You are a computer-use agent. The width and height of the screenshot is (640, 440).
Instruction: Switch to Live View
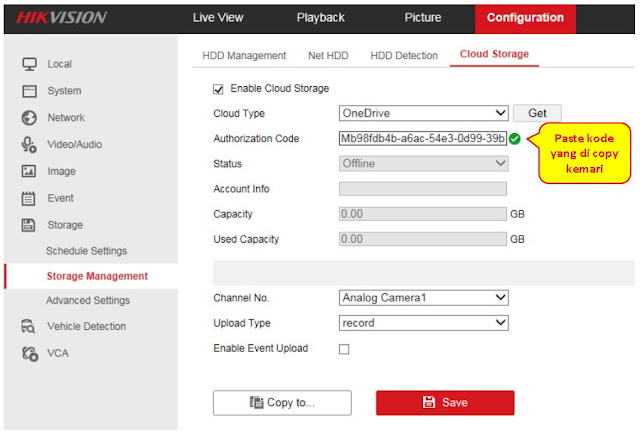(218, 18)
